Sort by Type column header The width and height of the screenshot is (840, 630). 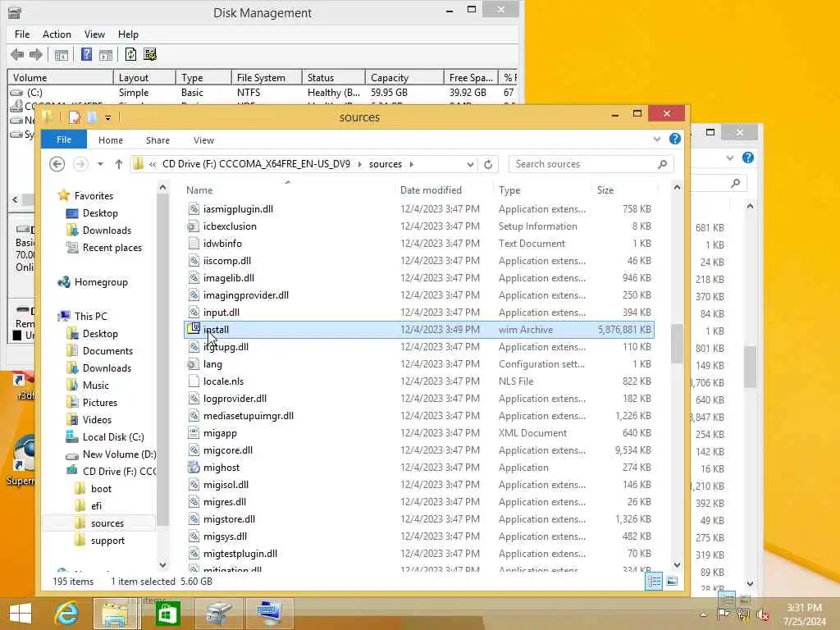point(509,190)
